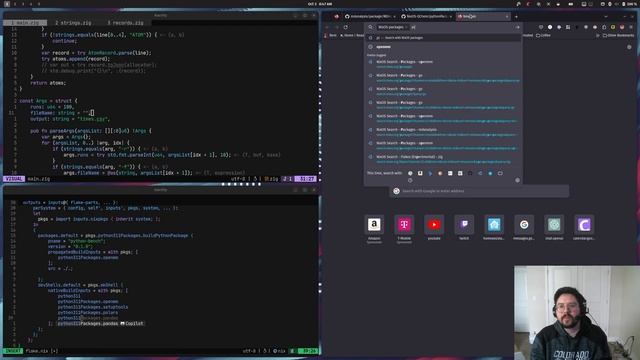The image size is (640, 360).
Task: Click 'Search with Google or enter address' box
Action: (x=479, y=191)
